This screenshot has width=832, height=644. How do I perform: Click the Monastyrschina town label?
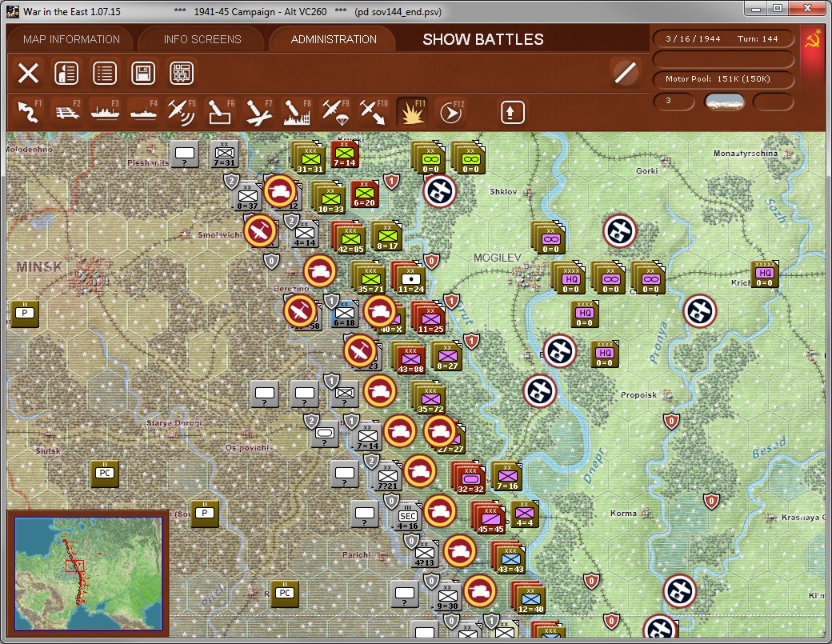coord(746,153)
